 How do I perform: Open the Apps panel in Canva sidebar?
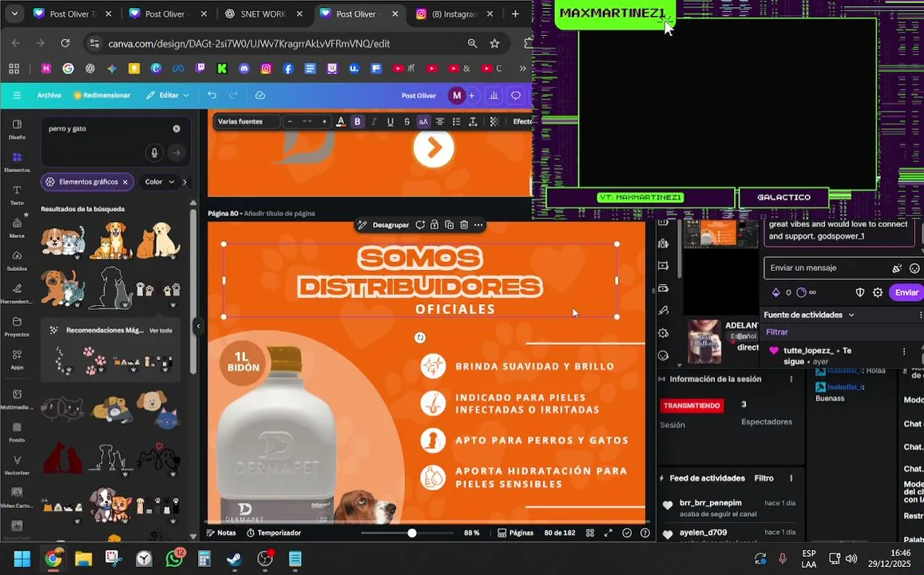click(17, 359)
